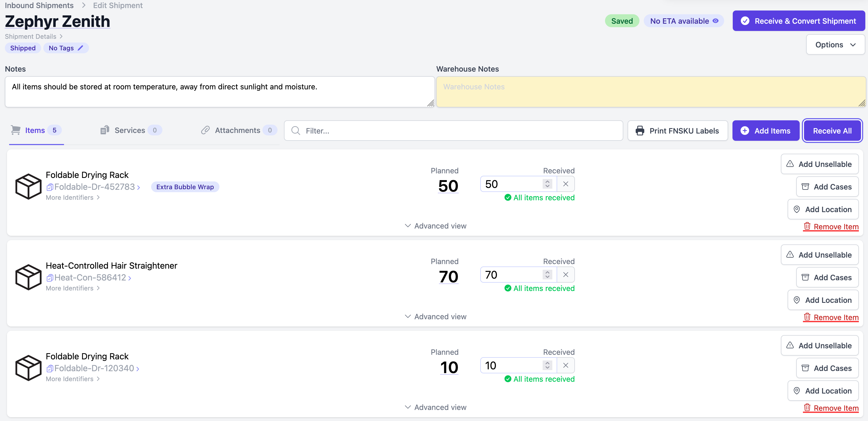Click the location pin icon on Add Location

[x=797, y=209]
